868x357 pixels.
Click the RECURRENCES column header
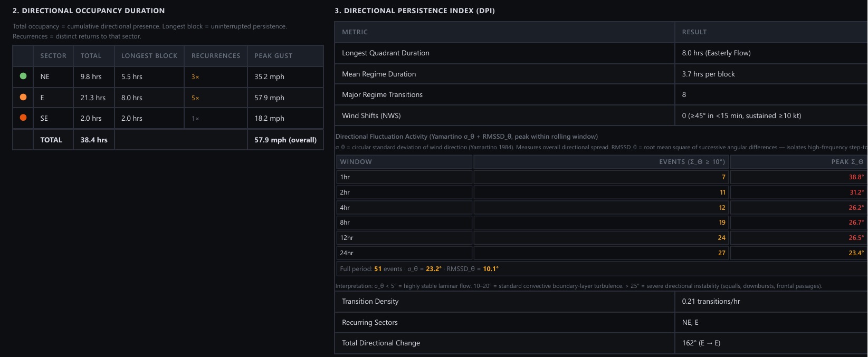click(216, 56)
